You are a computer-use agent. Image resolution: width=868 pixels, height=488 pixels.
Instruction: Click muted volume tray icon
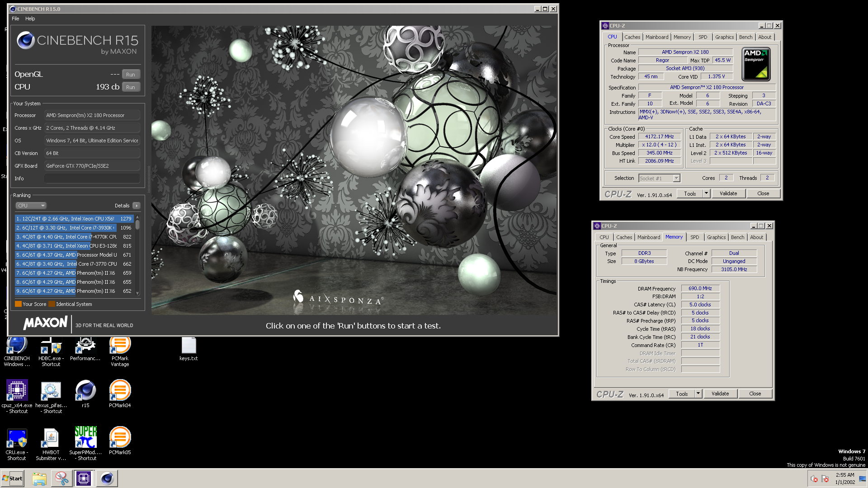[x=814, y=479]
